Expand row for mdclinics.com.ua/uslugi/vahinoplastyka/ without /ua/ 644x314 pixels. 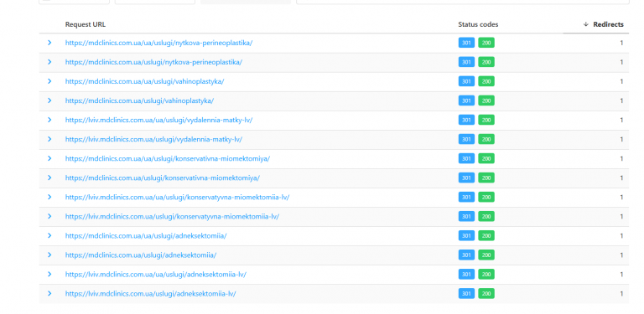point(49,100)
